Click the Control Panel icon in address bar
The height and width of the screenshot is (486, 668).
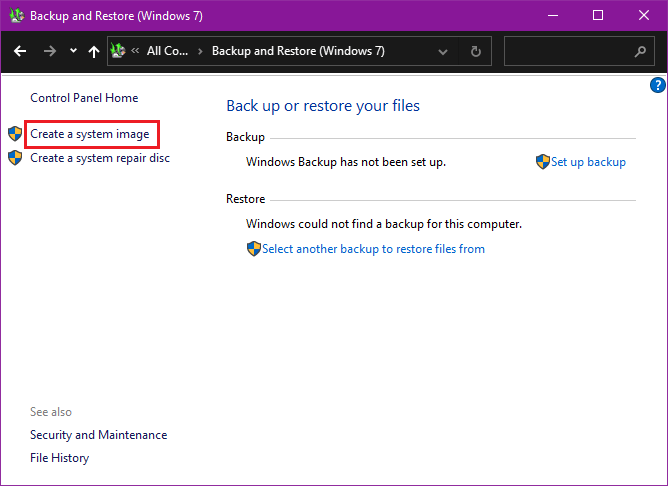119,51
